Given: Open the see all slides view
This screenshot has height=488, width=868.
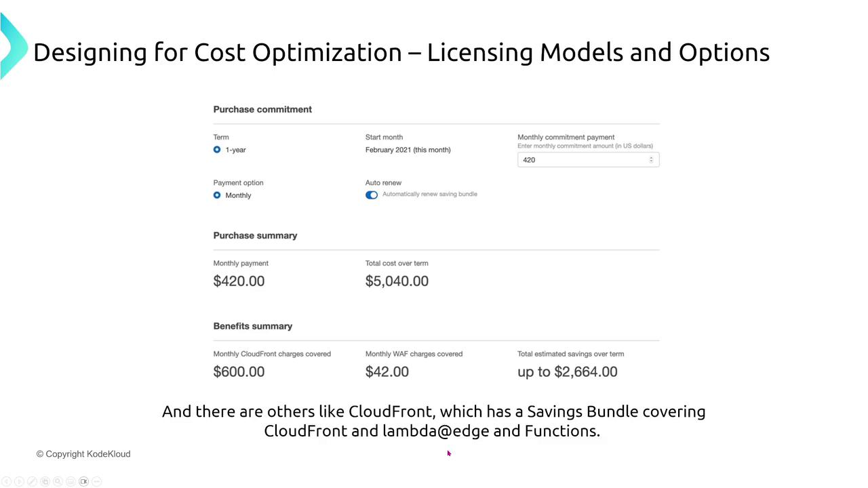Looking at the screenshot, I should (45, 481).
